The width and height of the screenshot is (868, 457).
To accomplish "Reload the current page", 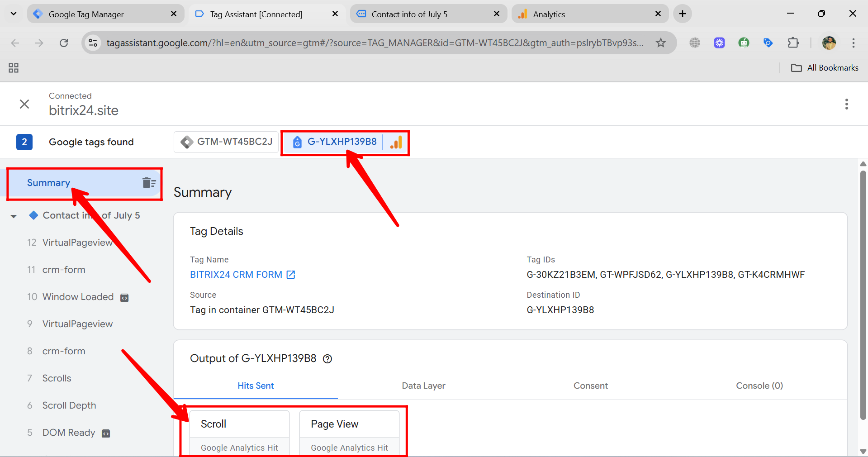I will [64, 43].
